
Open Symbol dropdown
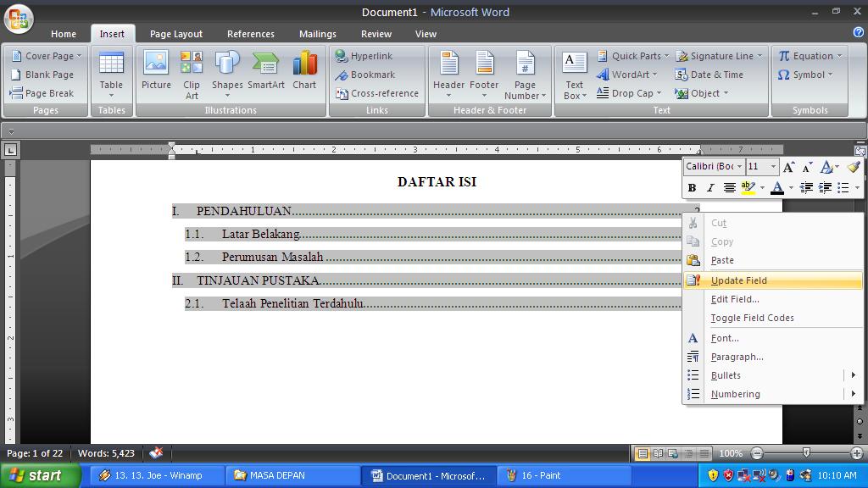(x=805, y=75)
